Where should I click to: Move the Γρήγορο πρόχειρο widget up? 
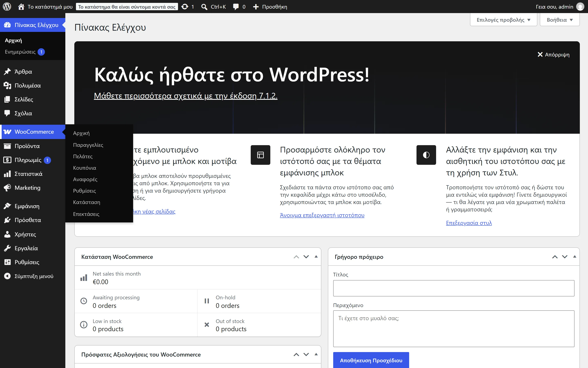tap(555, 257)
